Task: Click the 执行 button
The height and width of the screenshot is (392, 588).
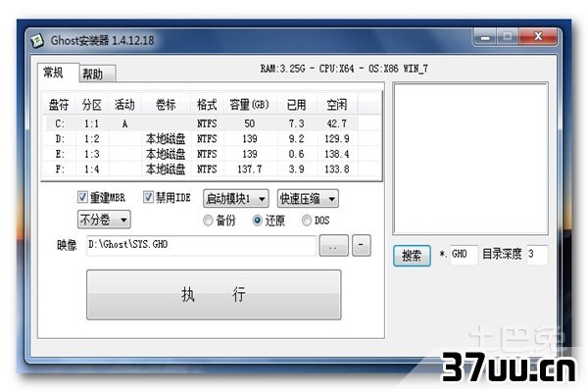Action: tap(214, 294)
